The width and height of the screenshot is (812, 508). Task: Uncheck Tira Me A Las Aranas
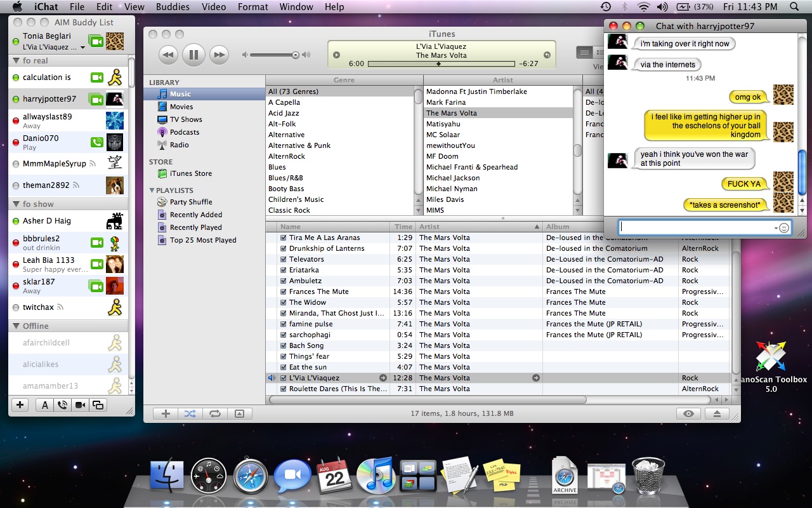coord(284,237)
